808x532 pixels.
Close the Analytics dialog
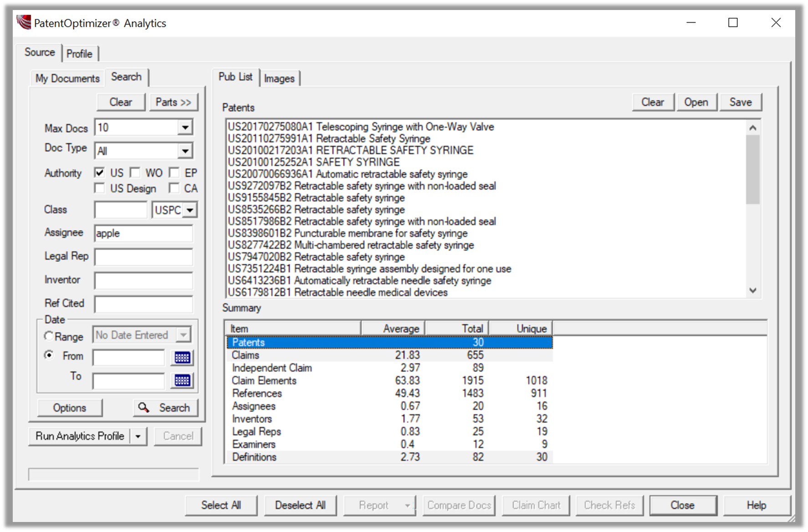(x=682, y=506)
